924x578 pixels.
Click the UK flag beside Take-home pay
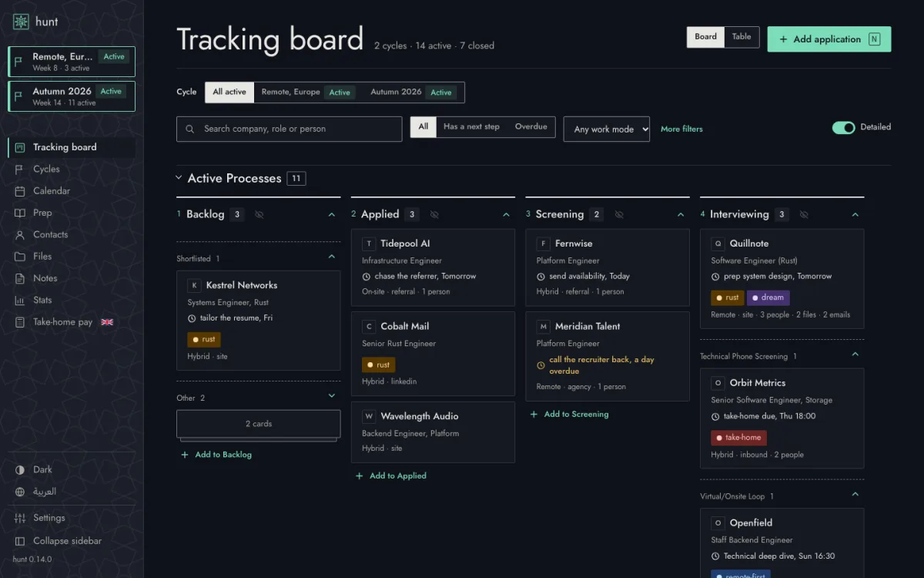tap(107, 322)
